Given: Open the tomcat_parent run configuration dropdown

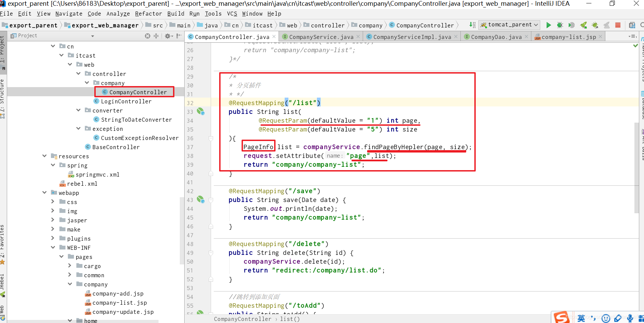Looking at the screenshot, I should pos(509,25).
